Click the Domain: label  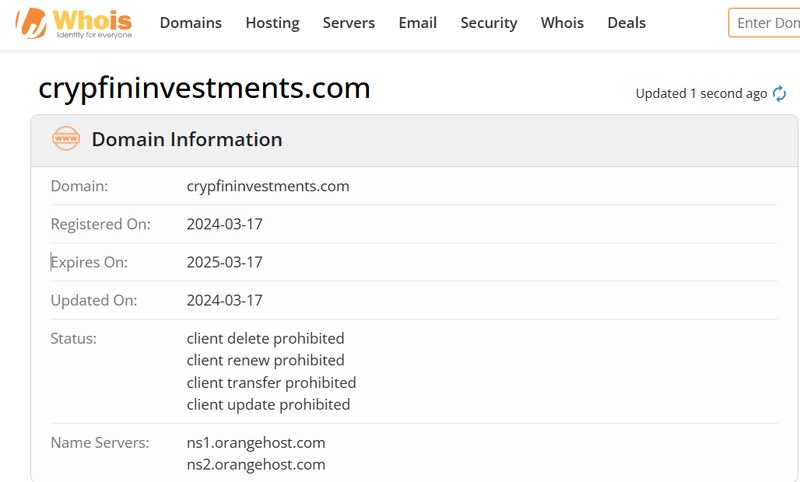(x=79, y=186)
